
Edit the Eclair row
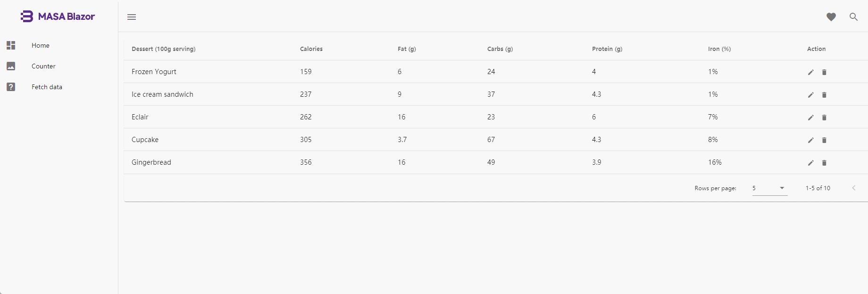pyautogui.click(x=811, y=118)
